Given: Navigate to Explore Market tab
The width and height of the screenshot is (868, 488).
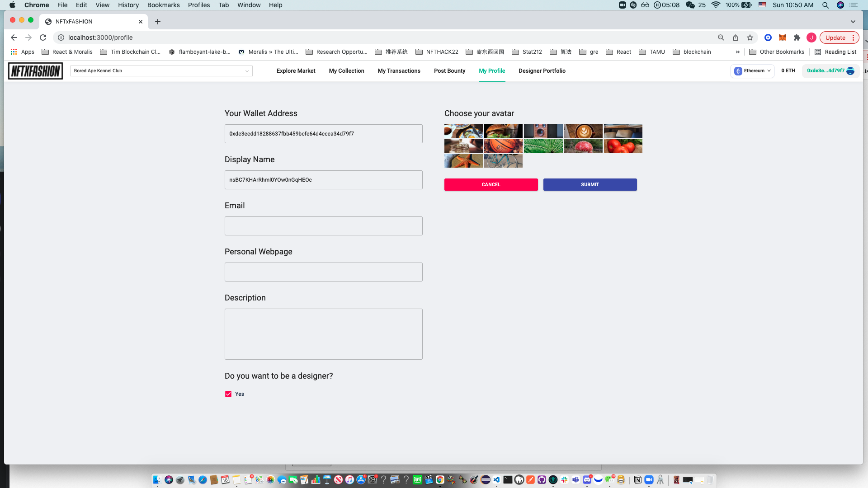Looking at the screenshot, I should click(296, 71).
